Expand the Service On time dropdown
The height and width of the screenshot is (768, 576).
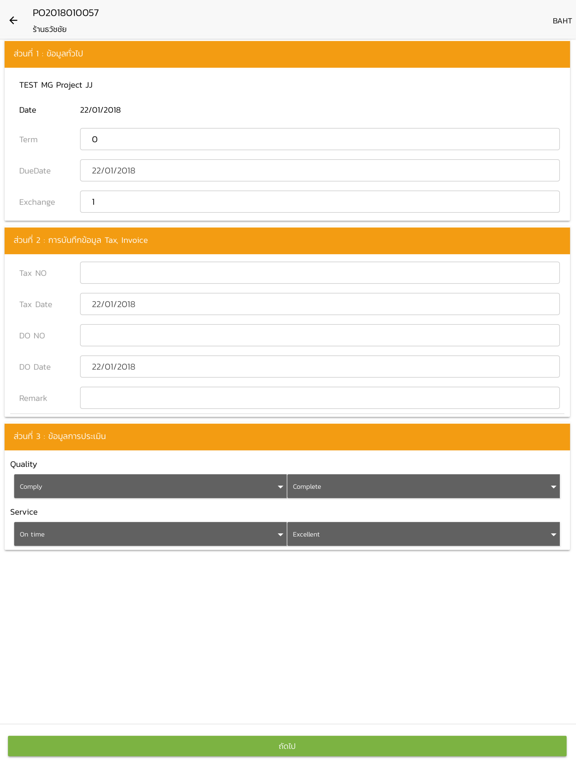[150, 534]
